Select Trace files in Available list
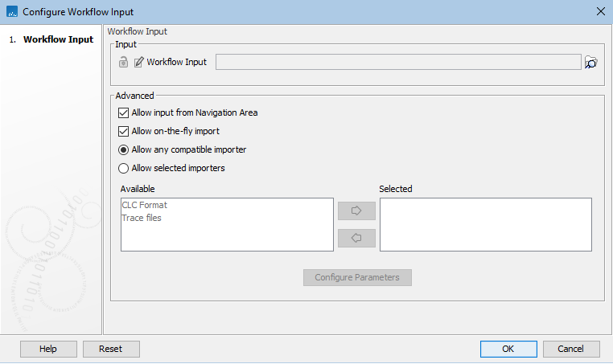This screenshot has height=364, width=613. click(142, 218)
